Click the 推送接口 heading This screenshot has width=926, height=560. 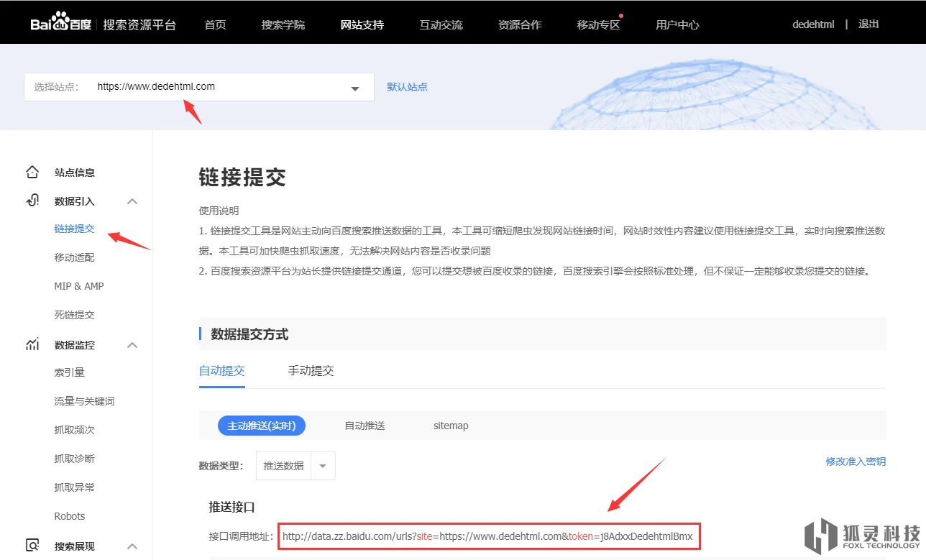(232, 507)
